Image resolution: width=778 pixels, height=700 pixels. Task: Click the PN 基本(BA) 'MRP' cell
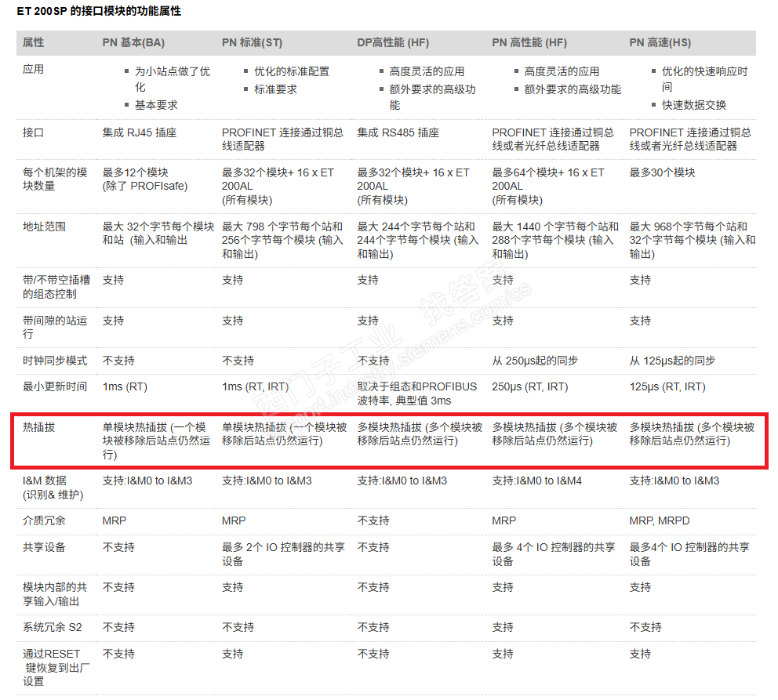coord(115,521)
